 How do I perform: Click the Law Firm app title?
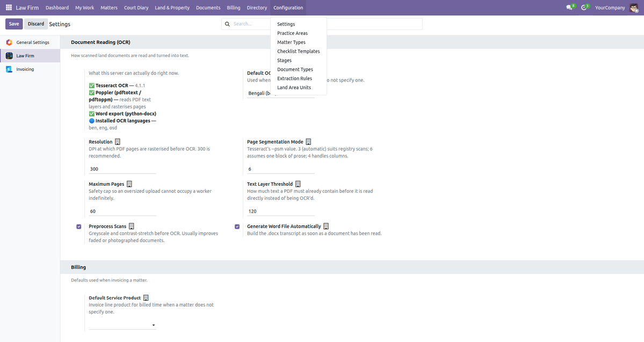27,8
